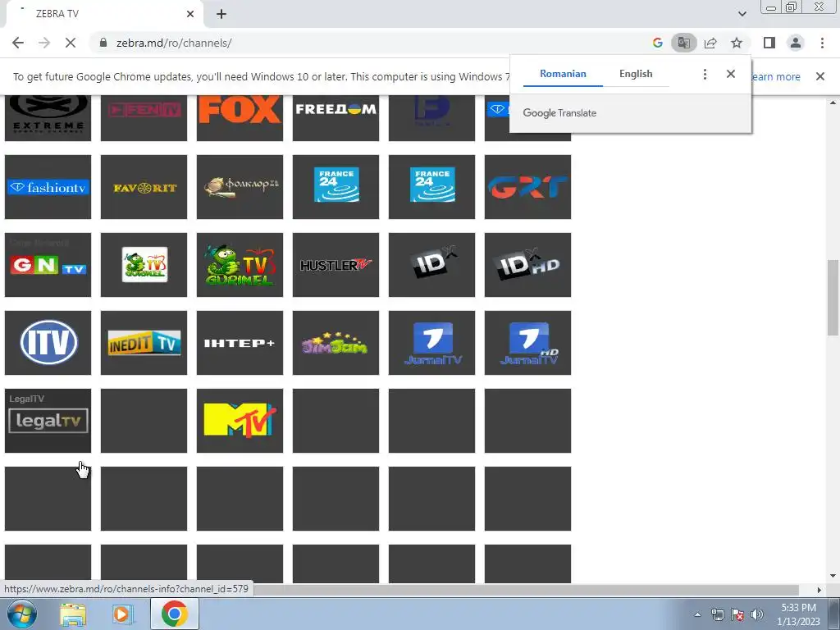Open the ID HD channel tile

click(x=527, y=265)
